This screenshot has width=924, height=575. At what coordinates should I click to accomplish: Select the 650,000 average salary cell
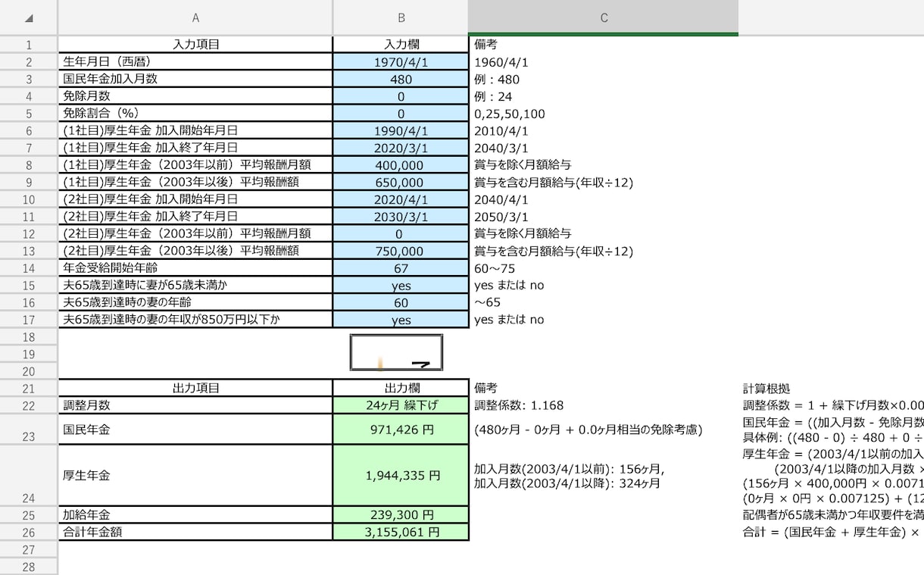point(401,183)
